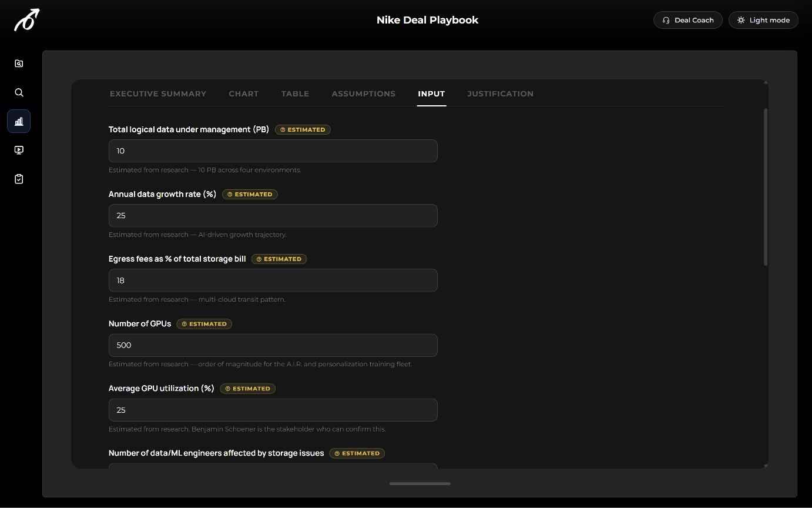812x508 pixels.
Task: Switch to Light mode
Action: (x=763, y=20)
